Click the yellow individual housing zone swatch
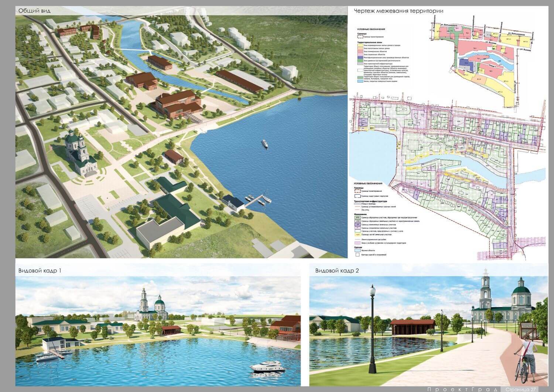This screenshot has height=392, width=554. [x=360, y=45]
